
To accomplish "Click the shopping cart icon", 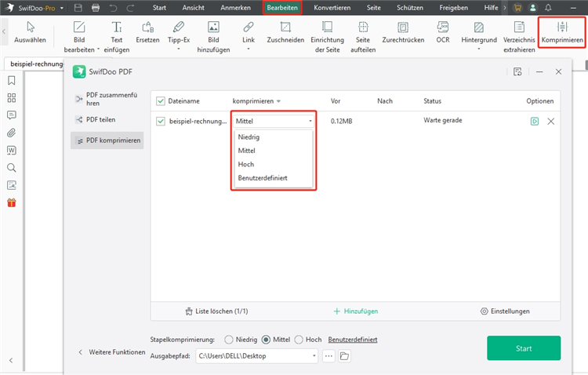I will (x=517, y=8).
